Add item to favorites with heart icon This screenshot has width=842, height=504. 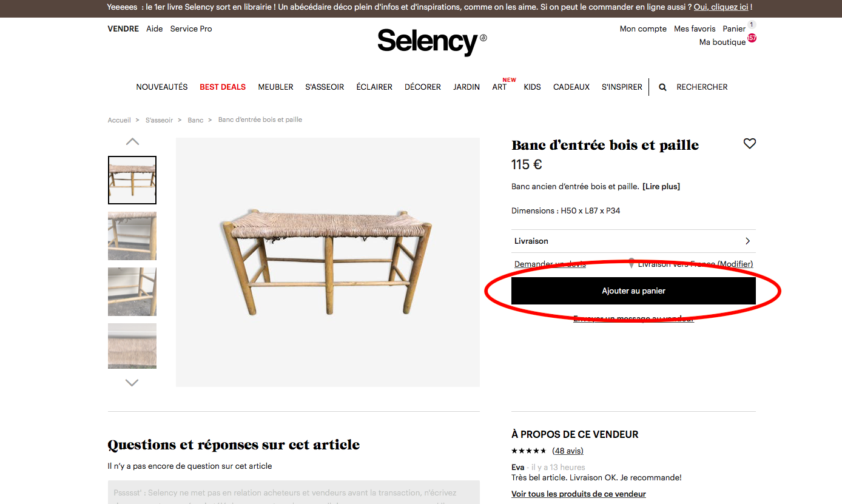750,144
